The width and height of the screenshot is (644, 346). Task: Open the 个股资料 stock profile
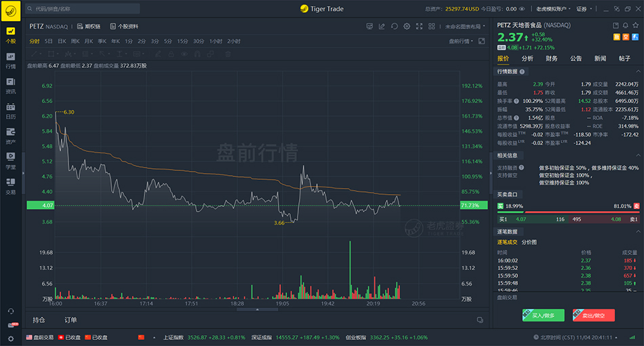coord(124,26)
